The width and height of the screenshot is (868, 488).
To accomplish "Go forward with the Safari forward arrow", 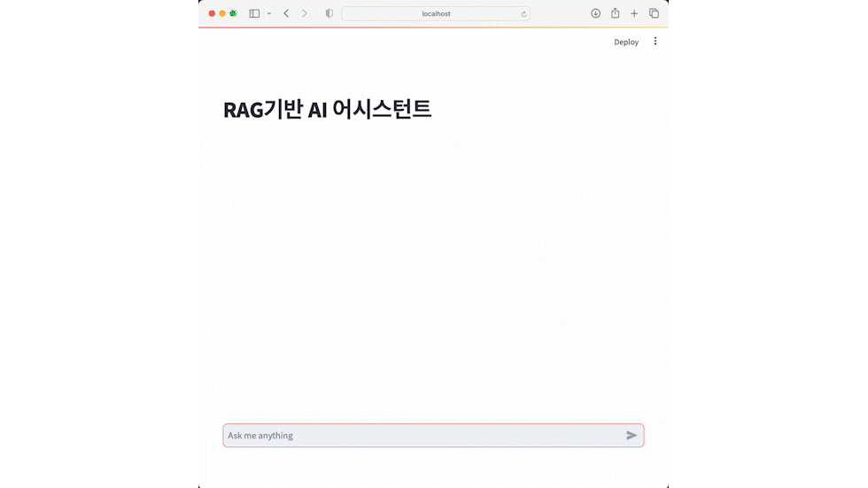I will point(305,13).
